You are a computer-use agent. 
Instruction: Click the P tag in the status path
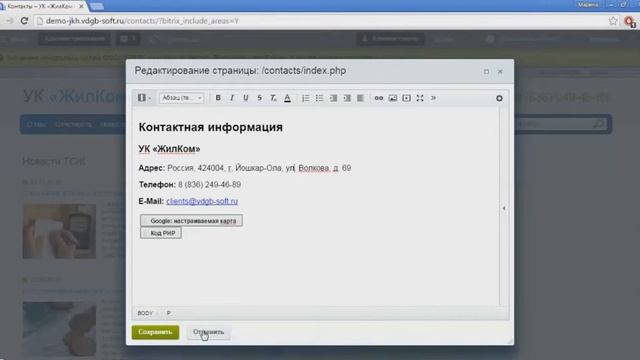point(169,313)
